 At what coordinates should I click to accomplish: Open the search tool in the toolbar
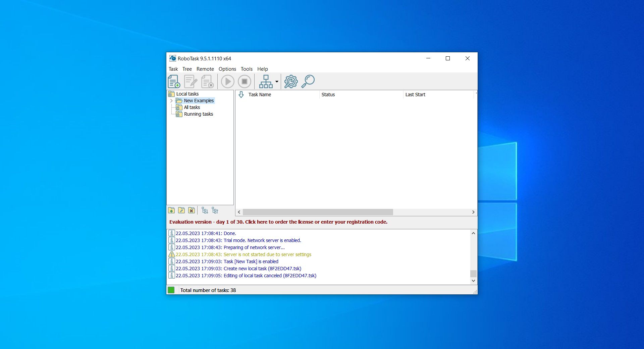point(308,81)
